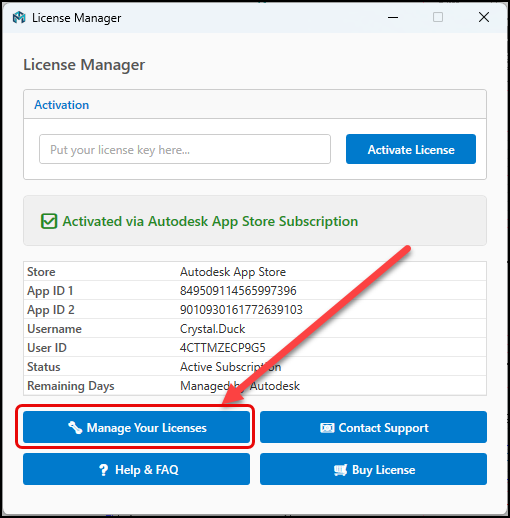Open Manage Your Licenses
This screenshot has width=510, height=518.
[x=136, y=427]
